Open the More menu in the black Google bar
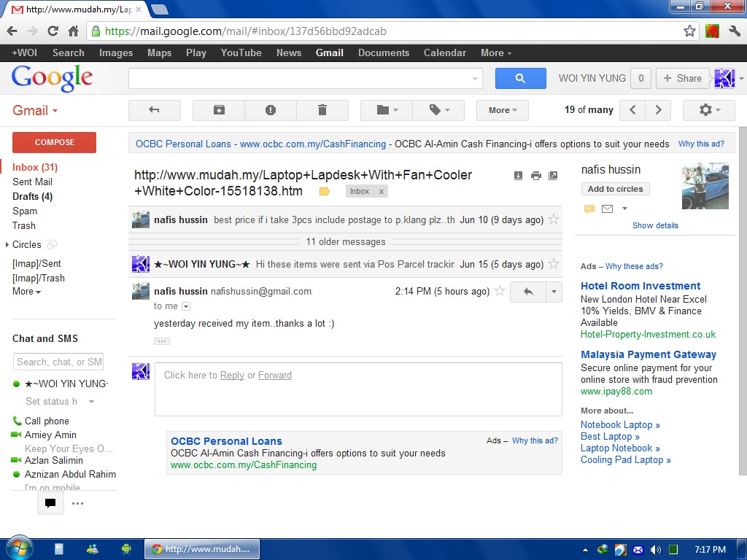 click(496, 52)
